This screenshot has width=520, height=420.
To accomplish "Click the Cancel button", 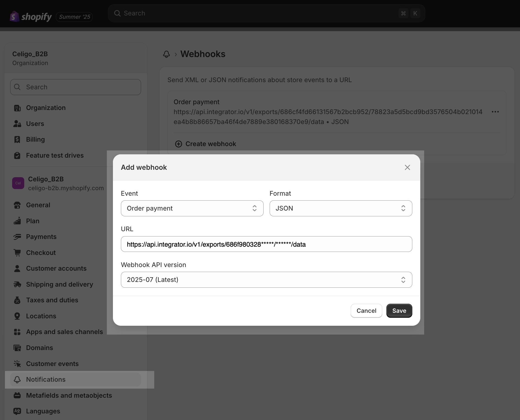I will [x=366, y=311].
